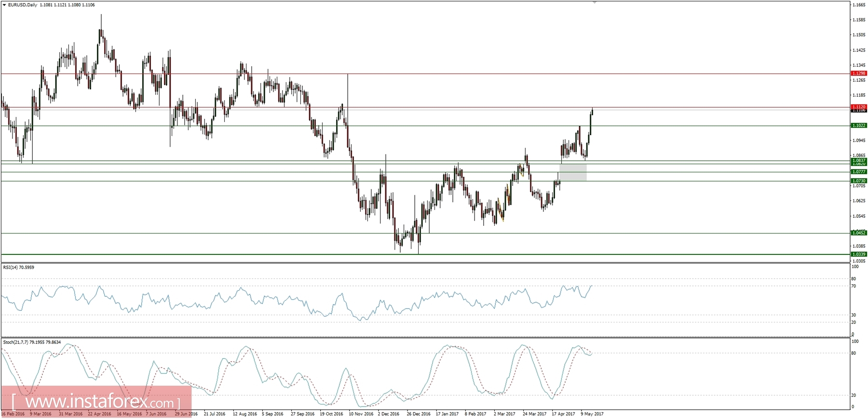Click the 24 Mar 2017 date label
This screenshot has height=419, width=868.
click(x=534, y=414)
